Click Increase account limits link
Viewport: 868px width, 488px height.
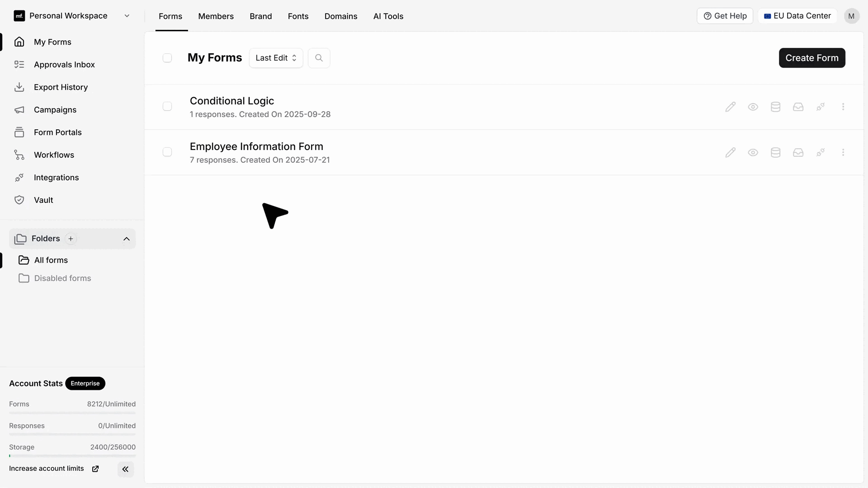[x=47, y=469]
